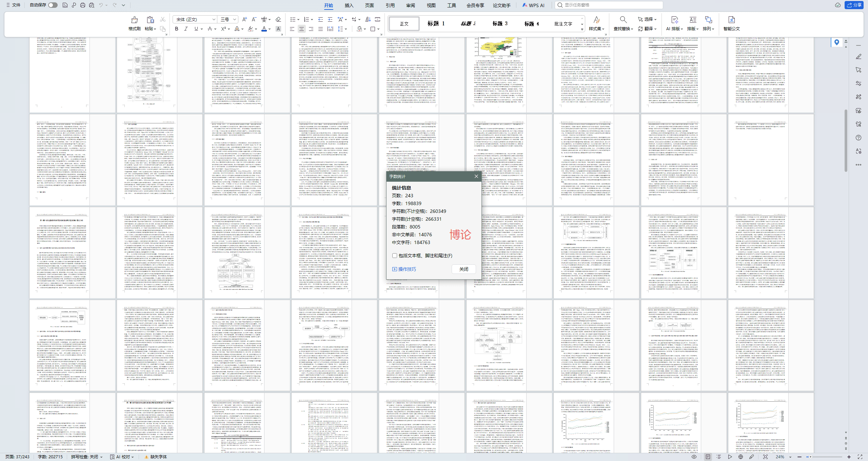Screen dimensions: 868x461
Task: Align paragraph left using ribbon icon
Action: (292, 29)
